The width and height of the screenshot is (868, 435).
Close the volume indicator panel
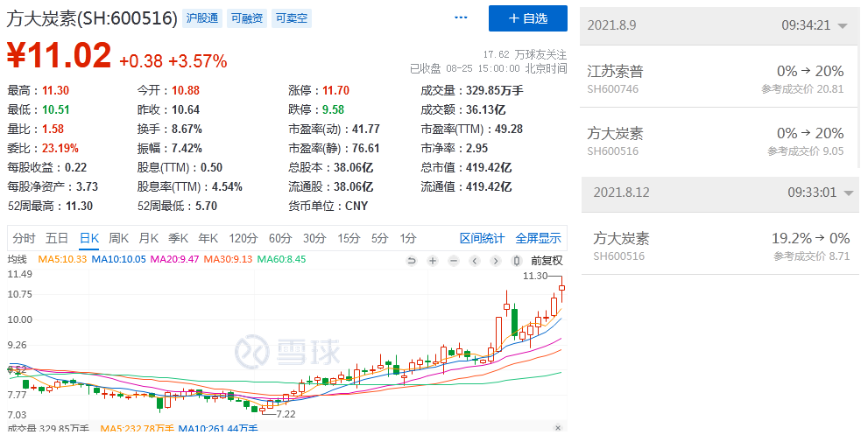[558, 428]
